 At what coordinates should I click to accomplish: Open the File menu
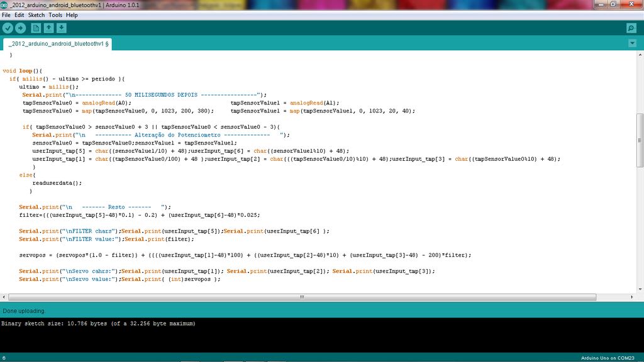coord(6,14)
